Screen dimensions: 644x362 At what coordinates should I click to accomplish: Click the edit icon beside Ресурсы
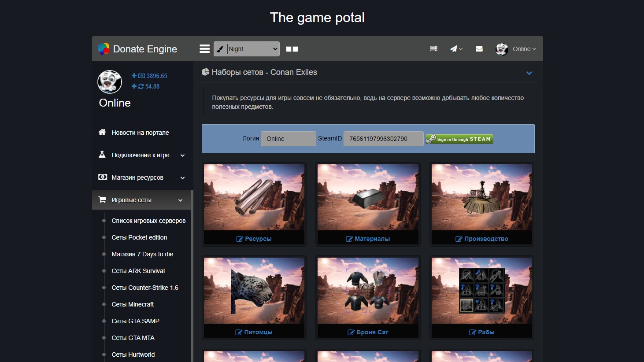[240, 239]
